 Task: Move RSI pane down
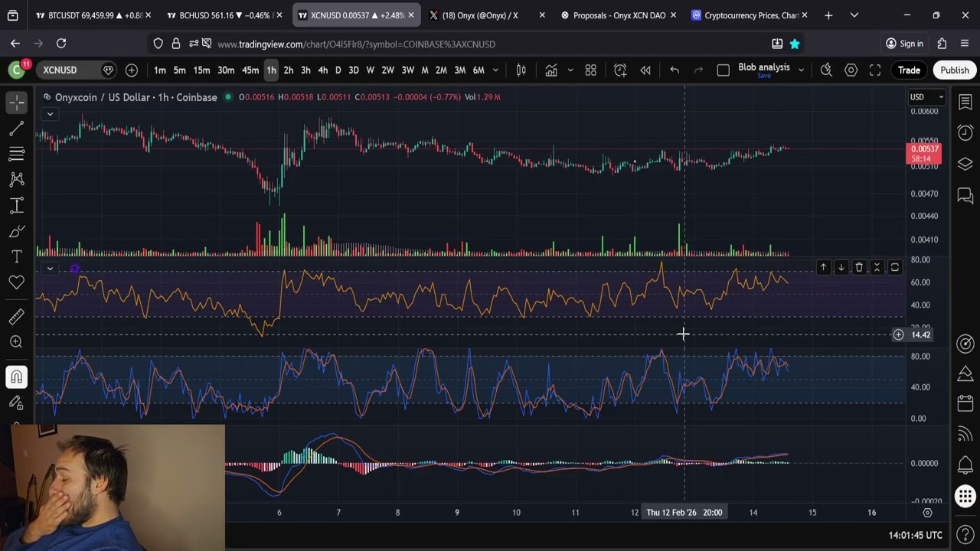(x=841, y=267)
